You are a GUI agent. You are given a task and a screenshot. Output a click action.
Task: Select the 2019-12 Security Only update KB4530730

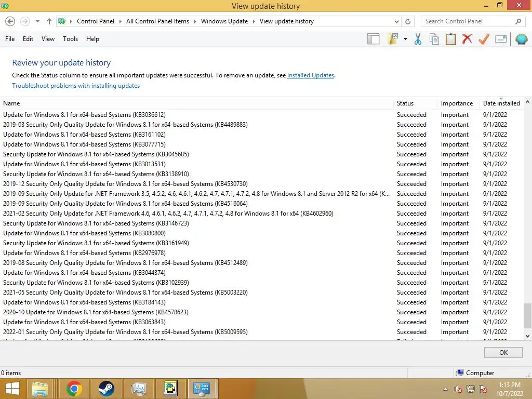pyautogui.click(x=261, y=184)
